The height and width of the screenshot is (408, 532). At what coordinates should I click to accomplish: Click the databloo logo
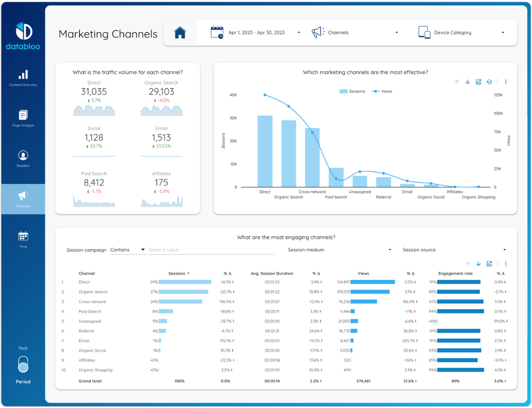click(x=23, y=36)
